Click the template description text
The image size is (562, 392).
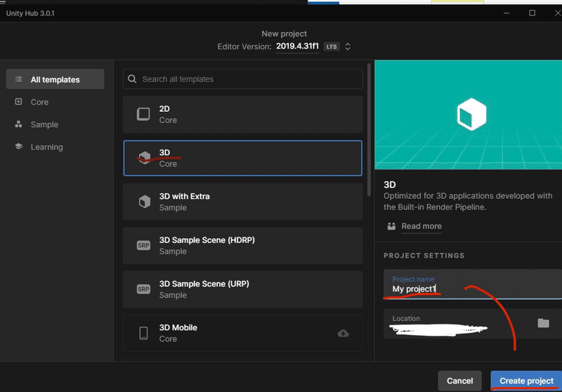[x=468, y=202]
